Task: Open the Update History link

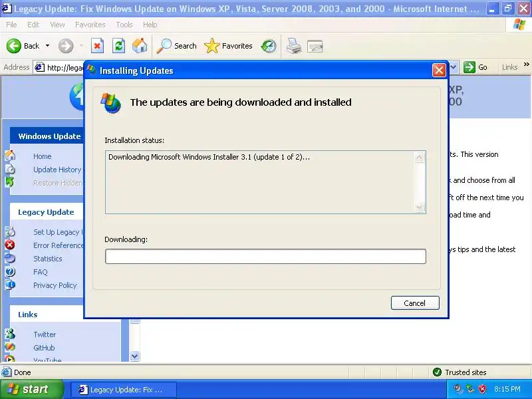Action: tap(57, 170)
